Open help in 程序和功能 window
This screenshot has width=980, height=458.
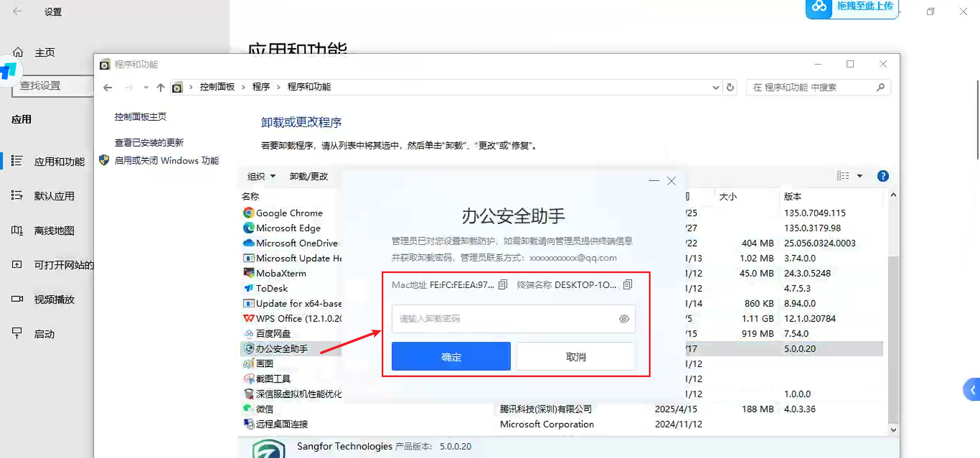click(883, 176)
